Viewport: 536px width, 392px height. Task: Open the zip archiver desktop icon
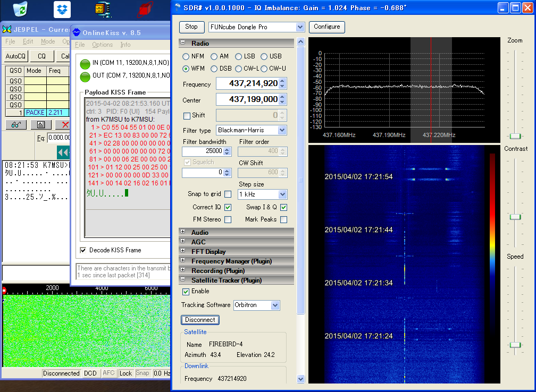point(103,9)
